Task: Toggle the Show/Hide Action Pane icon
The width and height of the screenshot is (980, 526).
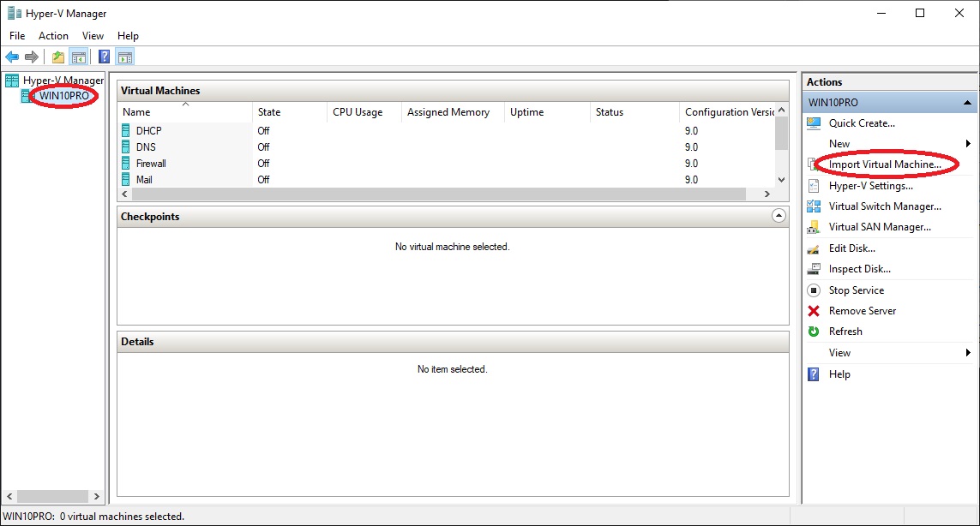Action: [125, 57]
